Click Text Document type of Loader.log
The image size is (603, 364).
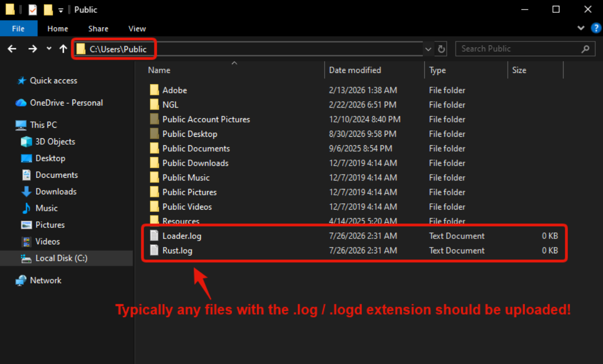457,236
